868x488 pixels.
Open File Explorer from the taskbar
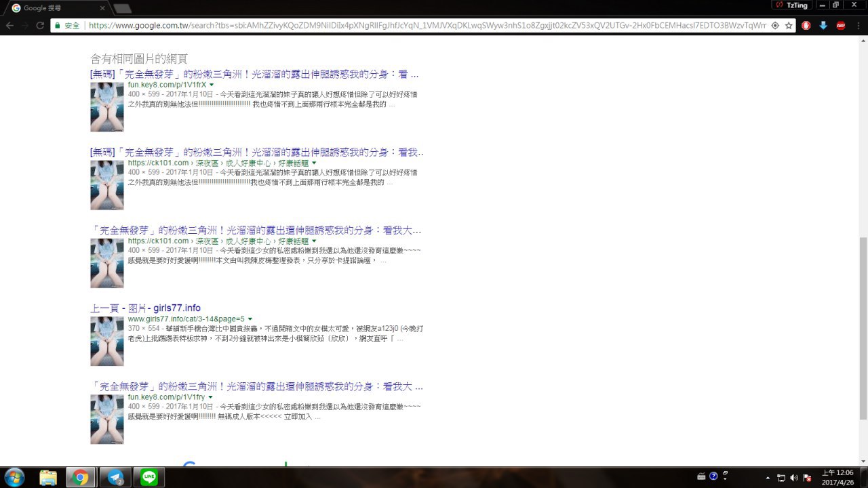tap(48, 477)
